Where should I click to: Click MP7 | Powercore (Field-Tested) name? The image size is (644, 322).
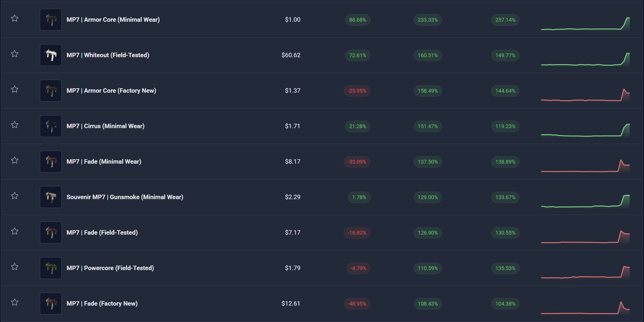110,268
